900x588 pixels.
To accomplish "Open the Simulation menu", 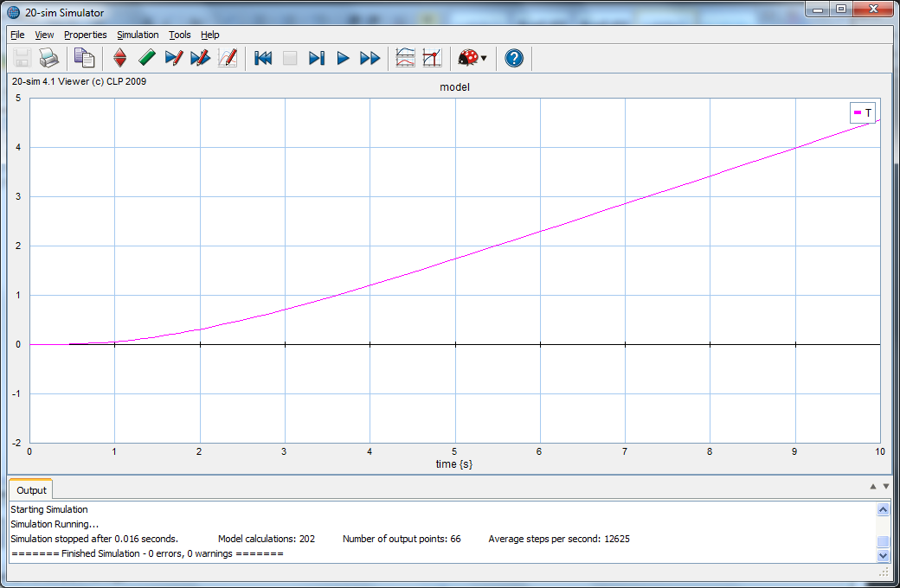I will click(x=138, y=35).
